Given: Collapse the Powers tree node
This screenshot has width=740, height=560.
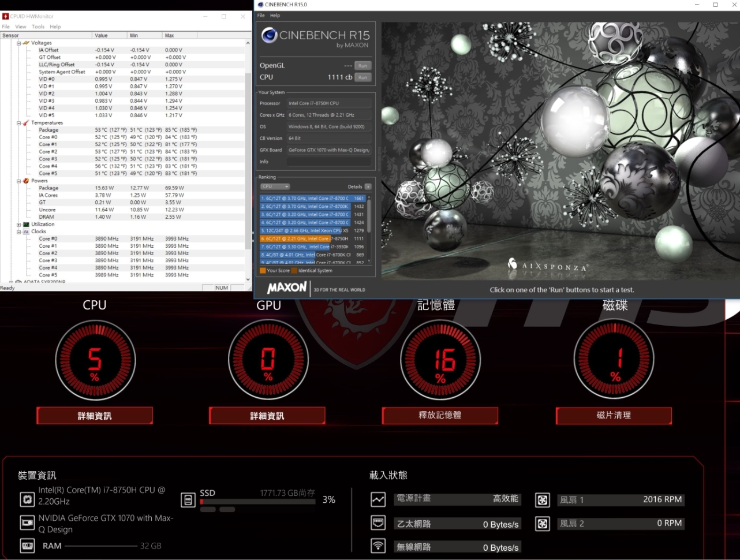Looking at the screenshot, I should [18, 181].
